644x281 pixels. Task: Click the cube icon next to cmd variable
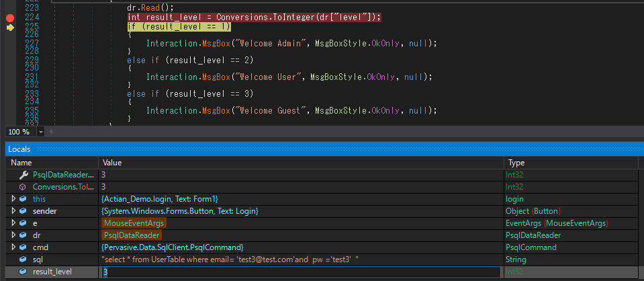click(x=23, y=247)
